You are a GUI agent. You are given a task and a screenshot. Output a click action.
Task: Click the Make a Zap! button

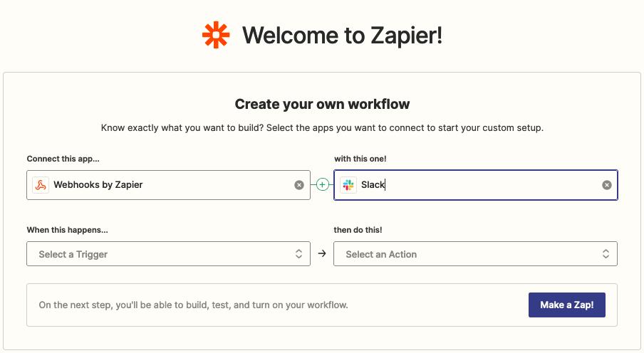point(567,305)
